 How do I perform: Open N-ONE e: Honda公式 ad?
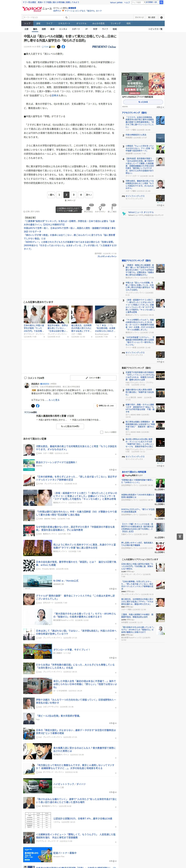[x=66, y=581]
